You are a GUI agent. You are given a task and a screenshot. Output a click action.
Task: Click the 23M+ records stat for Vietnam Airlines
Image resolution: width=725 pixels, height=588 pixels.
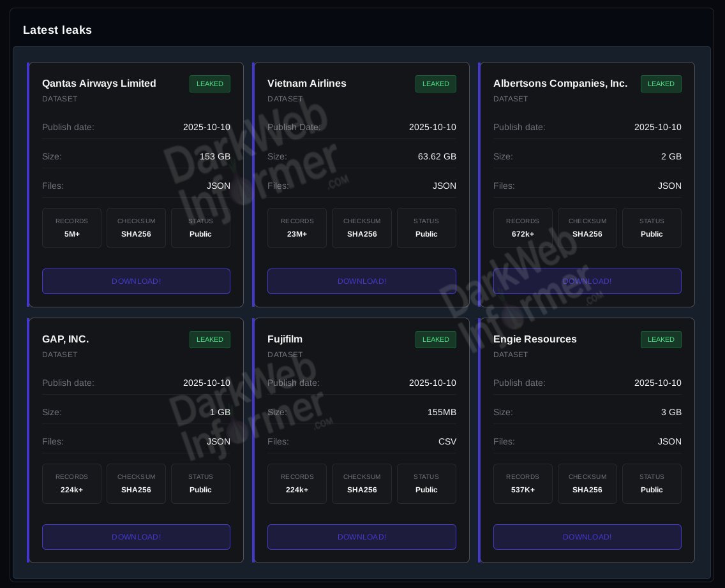(297, 228)
